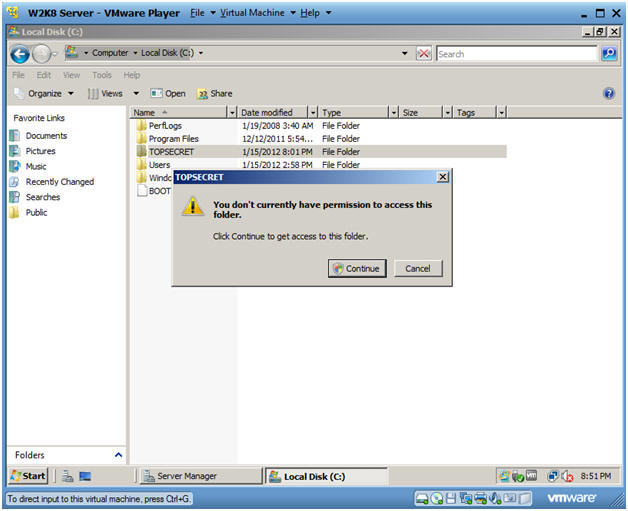This screenshot has height=511, width=628.
Task: Open the Explorer help question-mark icon
Action: tap(609, 94)
